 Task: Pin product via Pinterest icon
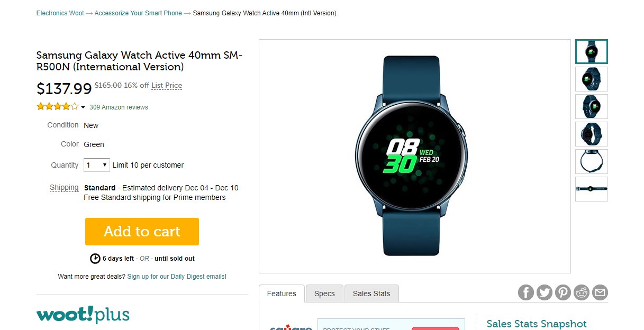click(x=563, y=292)
